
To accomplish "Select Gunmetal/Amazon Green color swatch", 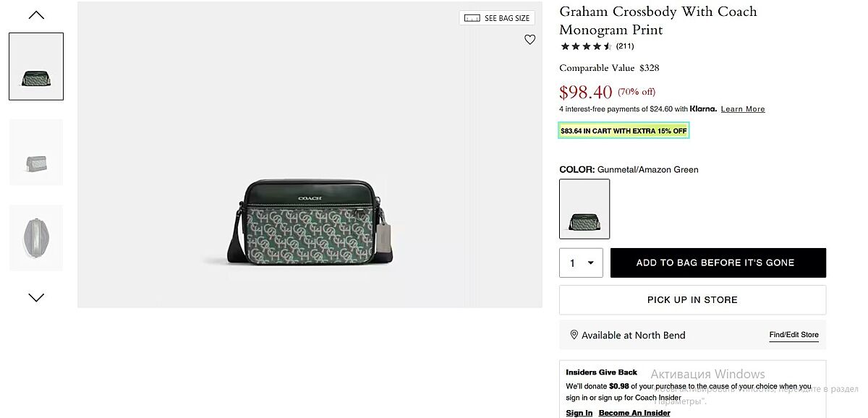I will 584,209.
